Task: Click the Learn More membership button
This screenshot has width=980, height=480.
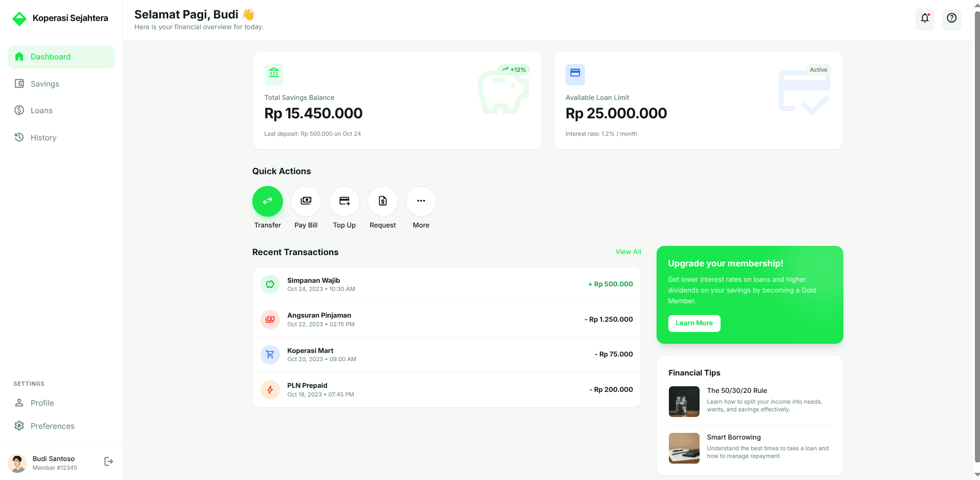Action: tap(694, 323)
